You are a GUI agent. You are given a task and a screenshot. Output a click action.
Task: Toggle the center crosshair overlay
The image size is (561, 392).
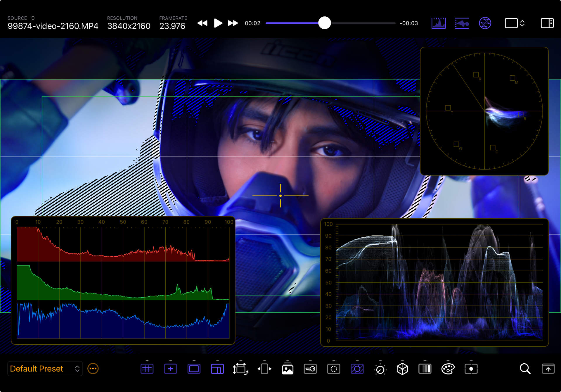coord(170,369)
